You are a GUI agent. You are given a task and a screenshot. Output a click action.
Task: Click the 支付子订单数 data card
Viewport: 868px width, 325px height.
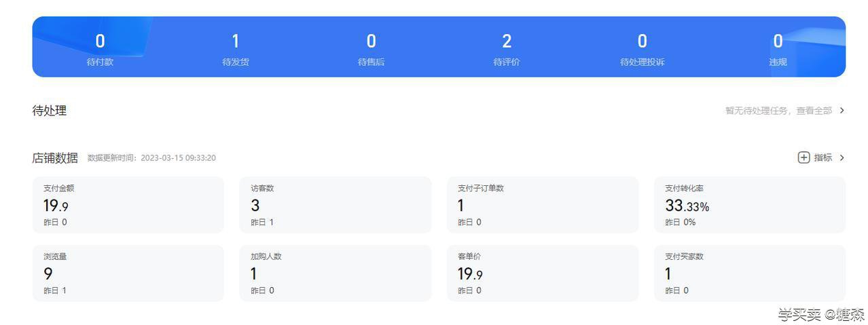coord(543,205)
